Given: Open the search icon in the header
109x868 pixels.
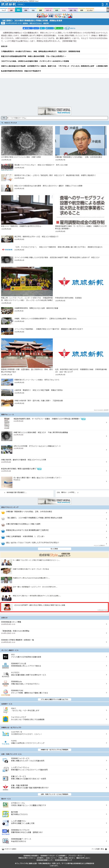Looking at the screenshot, I should click(103, 4).
